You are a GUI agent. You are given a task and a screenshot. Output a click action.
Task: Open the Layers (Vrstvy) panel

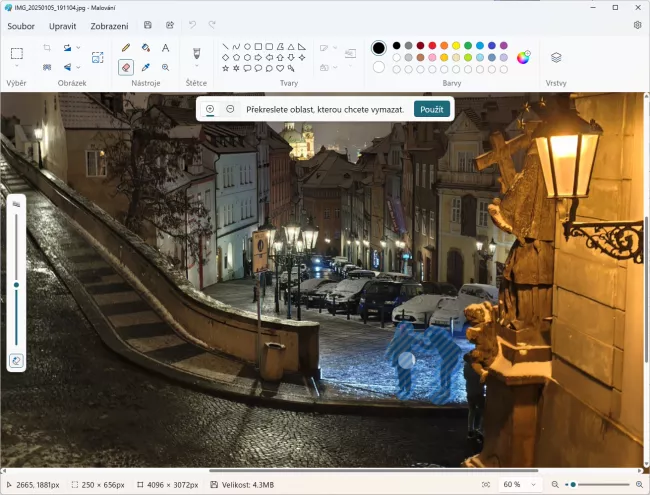tap(556, 57)
